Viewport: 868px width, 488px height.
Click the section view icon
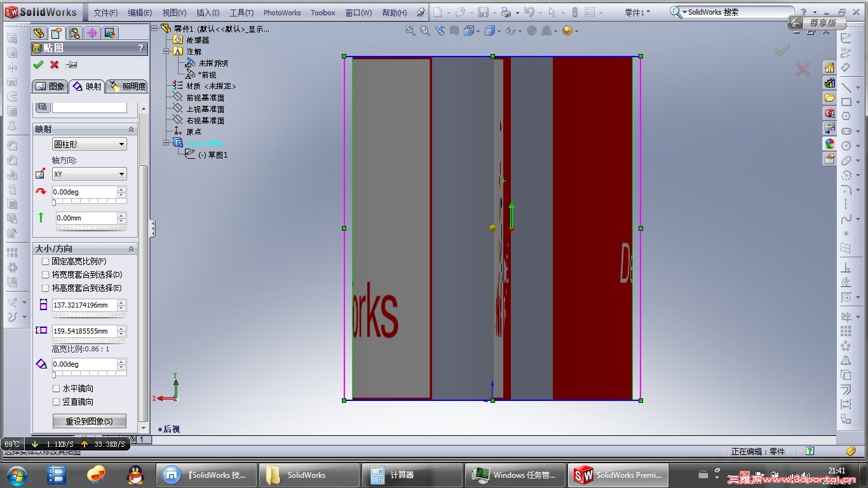(x=454, y=30)
